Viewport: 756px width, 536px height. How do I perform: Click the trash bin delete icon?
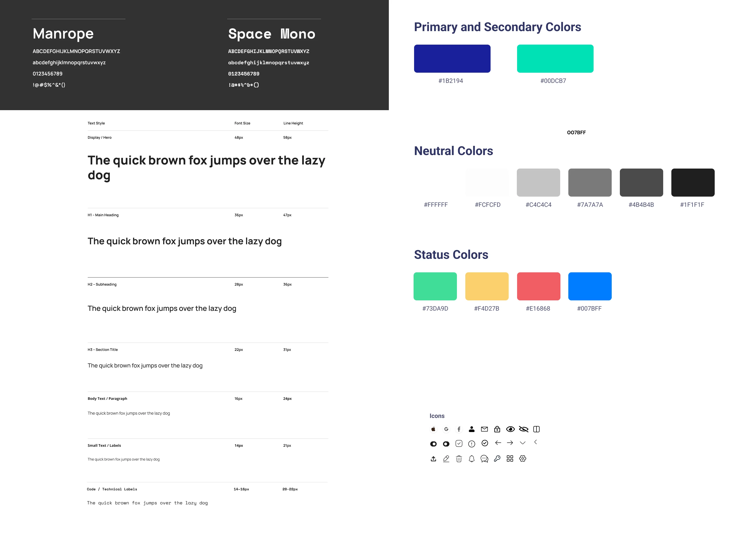[x=459, y=459]
